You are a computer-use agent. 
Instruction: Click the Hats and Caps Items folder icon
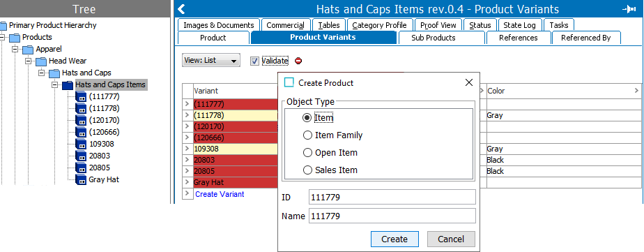click(x=68, y=85)
